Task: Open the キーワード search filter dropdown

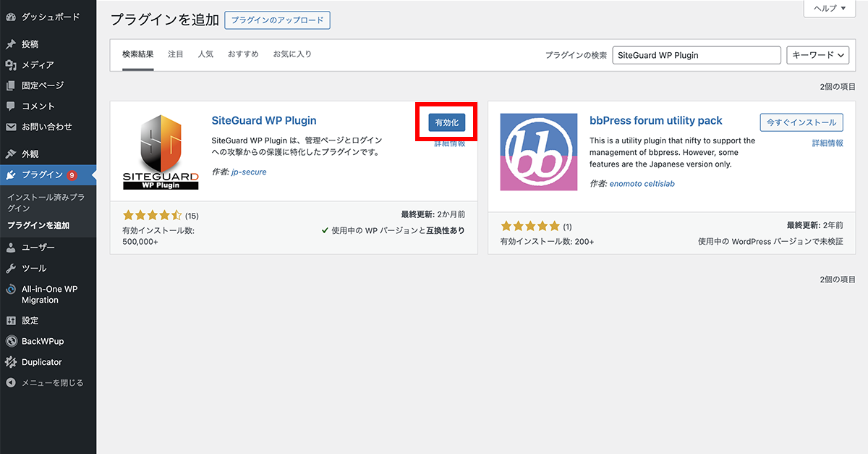Action: [x=818, y=54]
